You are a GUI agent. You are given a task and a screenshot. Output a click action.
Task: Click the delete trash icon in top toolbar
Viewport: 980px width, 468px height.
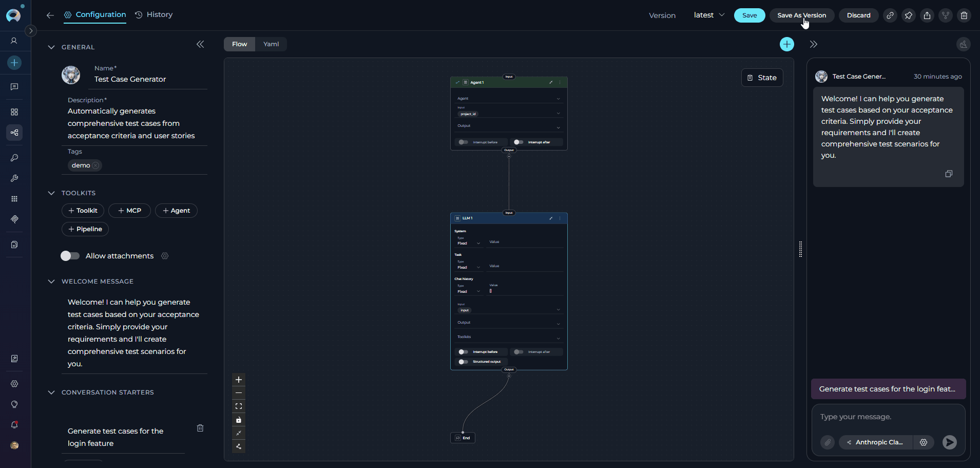click(964, 15)
